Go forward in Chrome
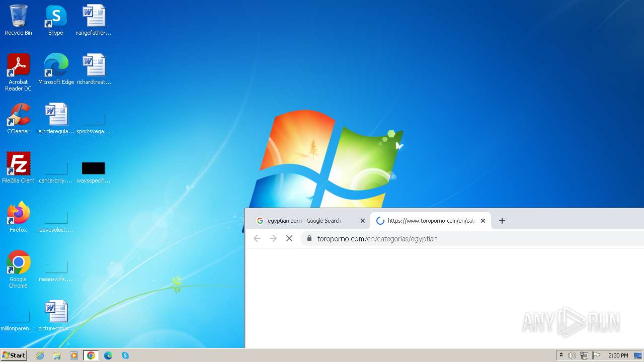The width and height of the screenshot is (644, 362). pos(273,238)
